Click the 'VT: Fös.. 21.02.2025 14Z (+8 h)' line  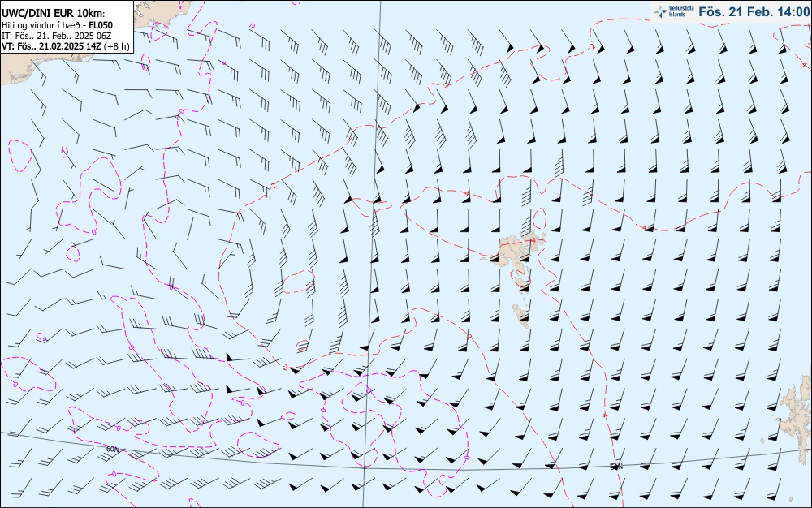pyautogui.click(x=65, y=46)
